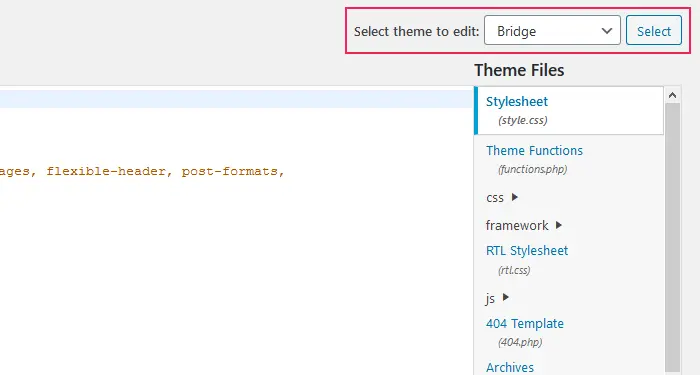Expand the framework folder arrow

click(x=558, y=225)
